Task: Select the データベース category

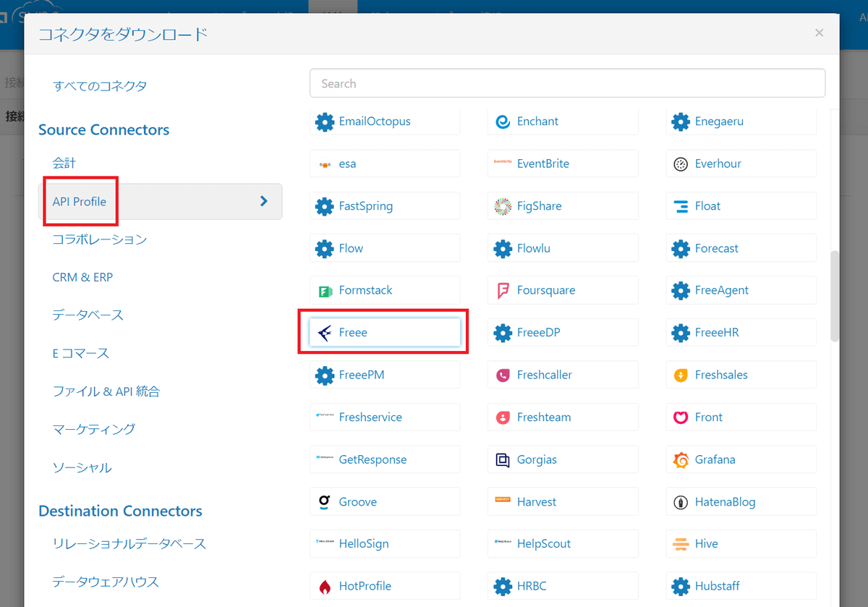Action: (88, 315)
